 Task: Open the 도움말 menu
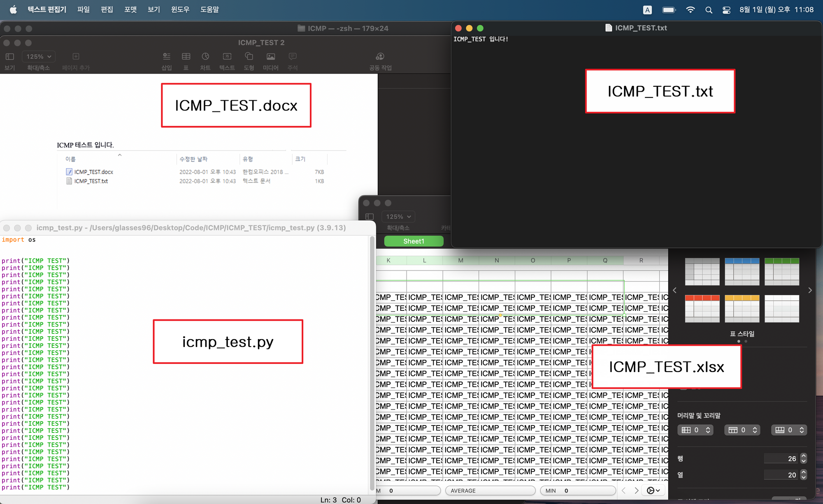[x=209, y=9]
